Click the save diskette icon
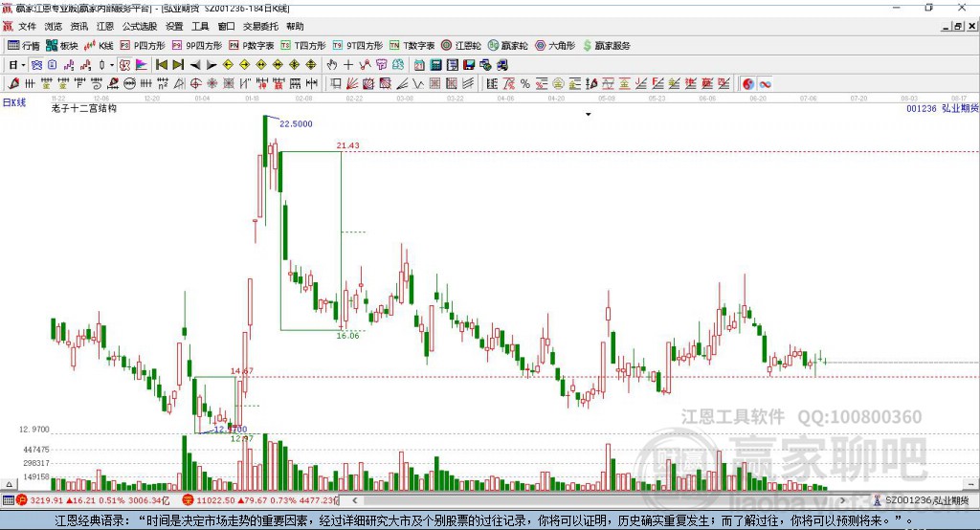Viewport: 980px width, 530px height. (469, 65)
